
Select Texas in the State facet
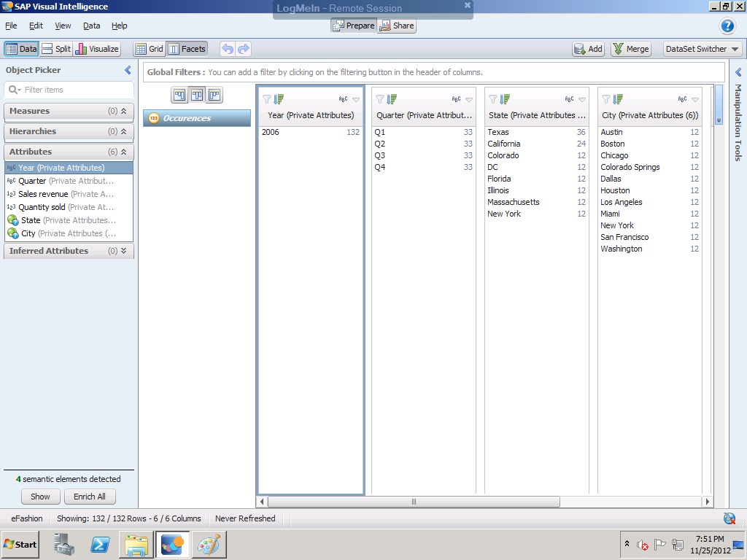[x=536, y=133]
